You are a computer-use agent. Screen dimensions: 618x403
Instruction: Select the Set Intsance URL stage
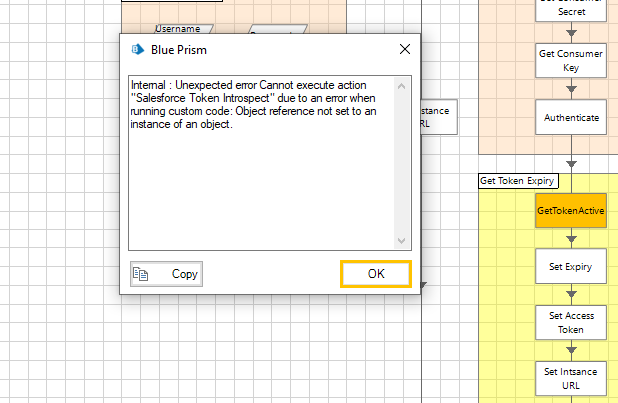[571, 379]
